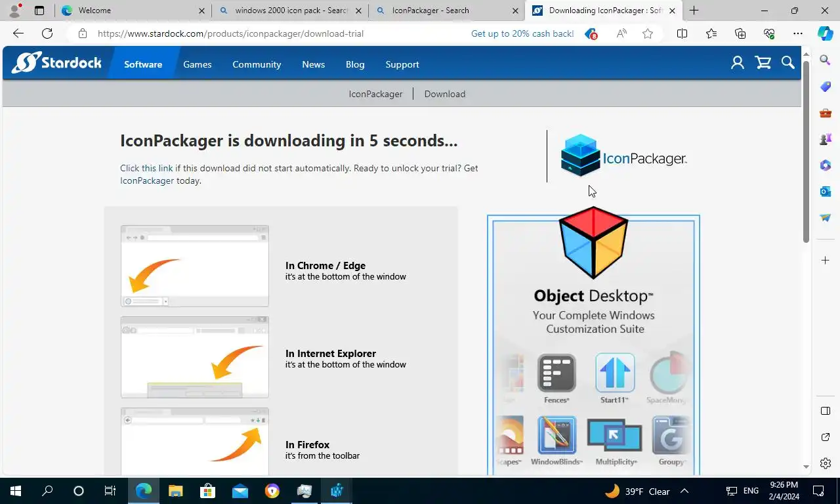
Task: Click the WindowBlinds product icon
Action: [x=556, y=435]
